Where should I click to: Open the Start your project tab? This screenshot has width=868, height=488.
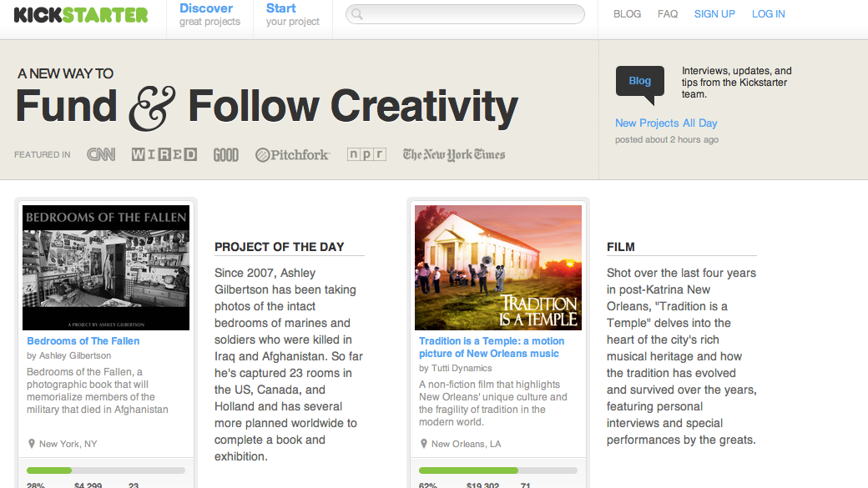coord(292,15)
